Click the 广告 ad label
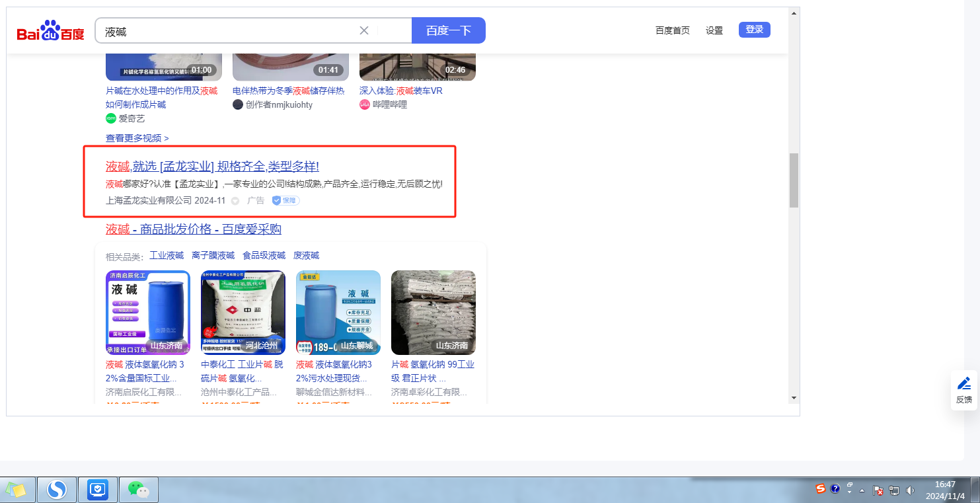This screenshot has width=980, height=503. pos(256,200)
